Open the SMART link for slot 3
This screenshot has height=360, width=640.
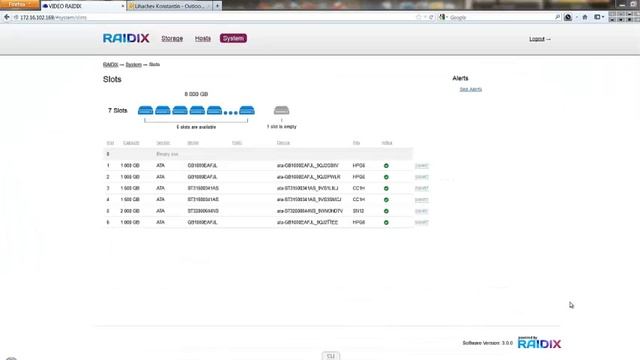(421, 189)
